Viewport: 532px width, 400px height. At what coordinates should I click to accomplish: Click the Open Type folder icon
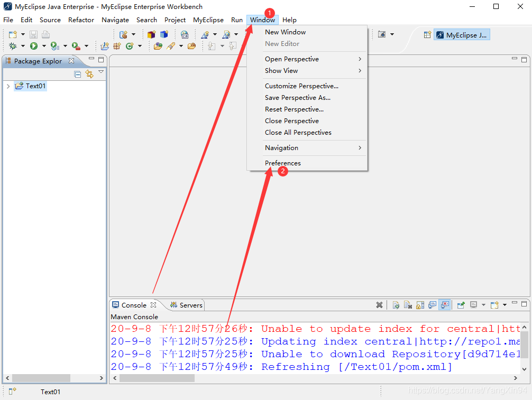158,46
